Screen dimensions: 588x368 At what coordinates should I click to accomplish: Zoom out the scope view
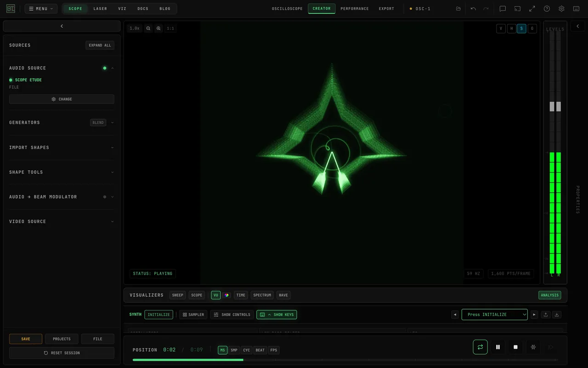point(148,29)
